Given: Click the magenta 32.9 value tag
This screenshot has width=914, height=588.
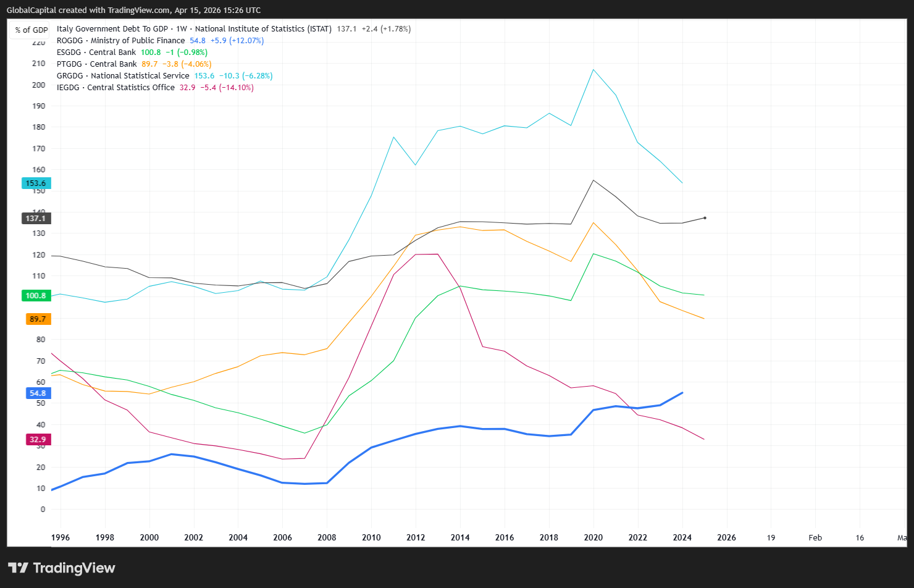Looking at the screenshot, I should (38, 440).
